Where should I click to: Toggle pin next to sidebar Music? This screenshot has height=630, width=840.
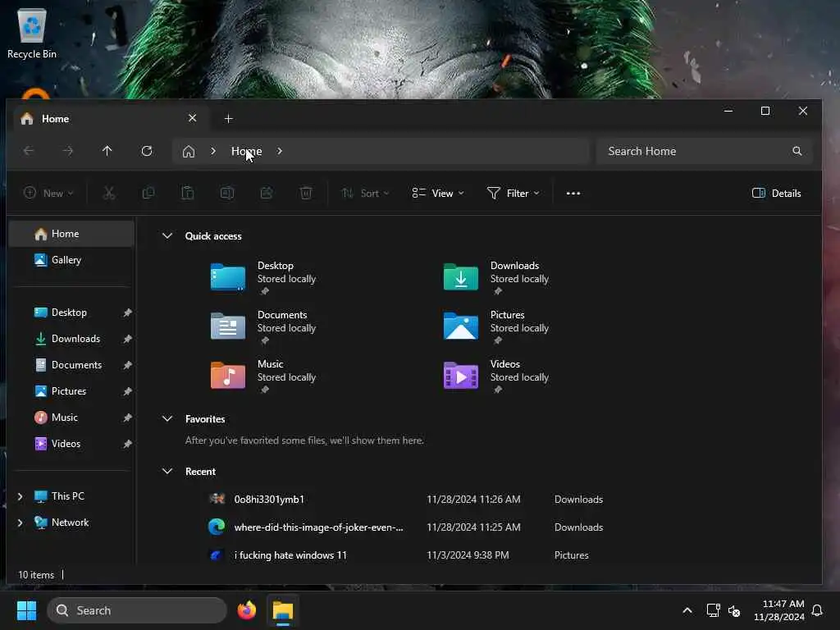pyautogui.click(x=127, y=418)
